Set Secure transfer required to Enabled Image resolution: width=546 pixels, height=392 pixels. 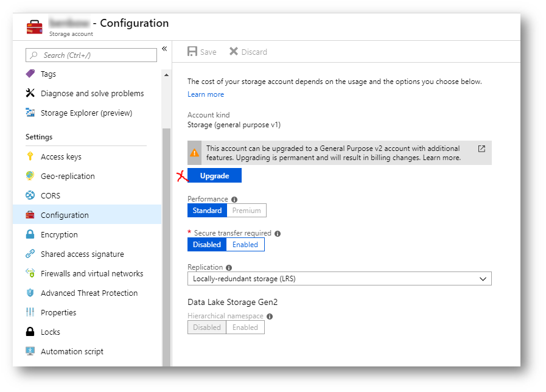pyautogui.click(x=245, y=244)
